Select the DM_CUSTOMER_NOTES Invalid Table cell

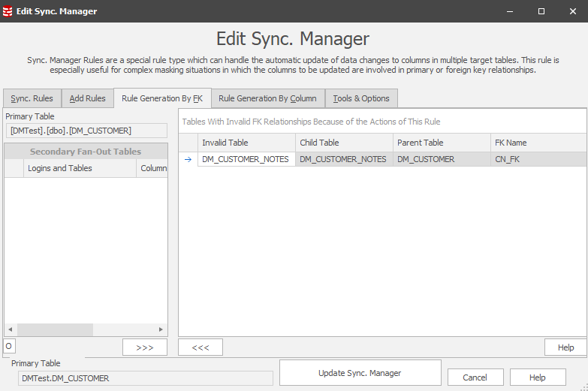click(246, 159)
